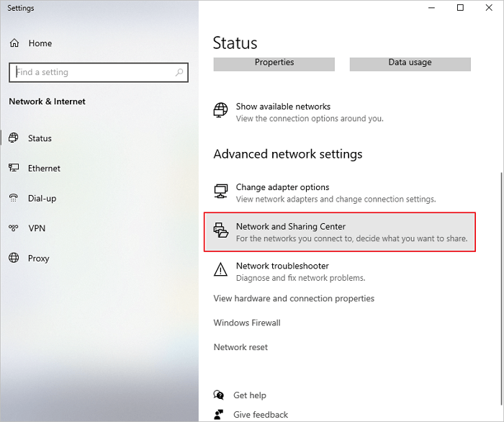Click the Get help link

click(x=249, y=395)
